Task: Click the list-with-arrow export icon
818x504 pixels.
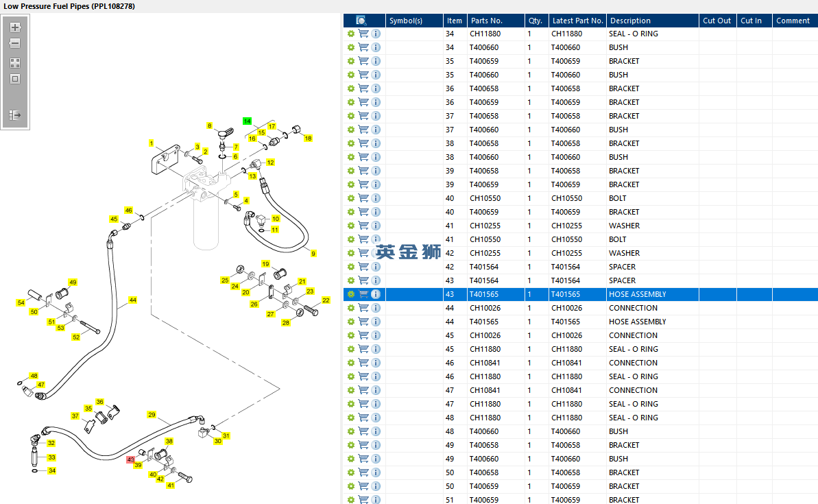Action: [15, 115]
